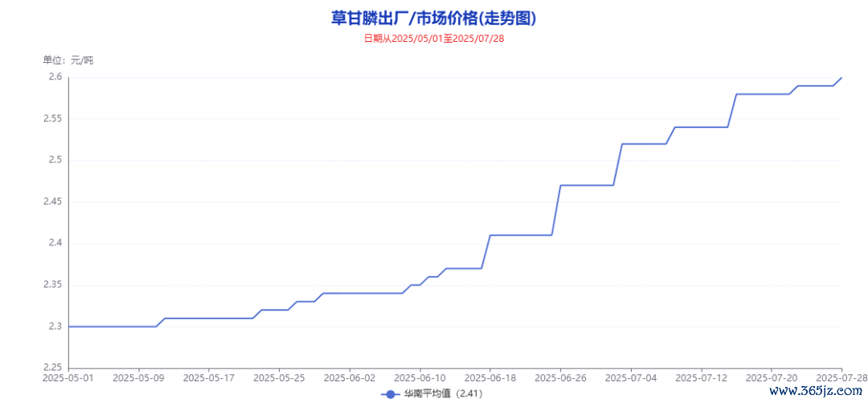Click the line's end point at 2.6
Screen dimensions: 868x403
(841, 77)
